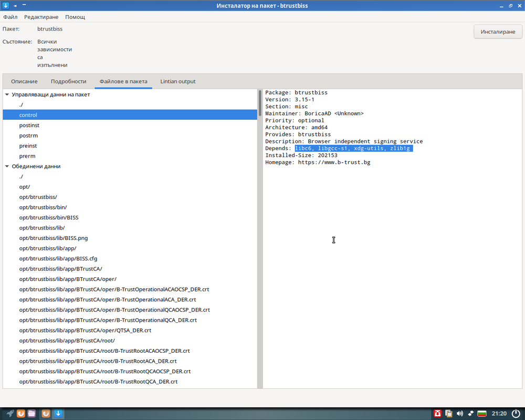Switch to the Подробности tab
Viewport: 525px width, 420px height.
point(69,81)
